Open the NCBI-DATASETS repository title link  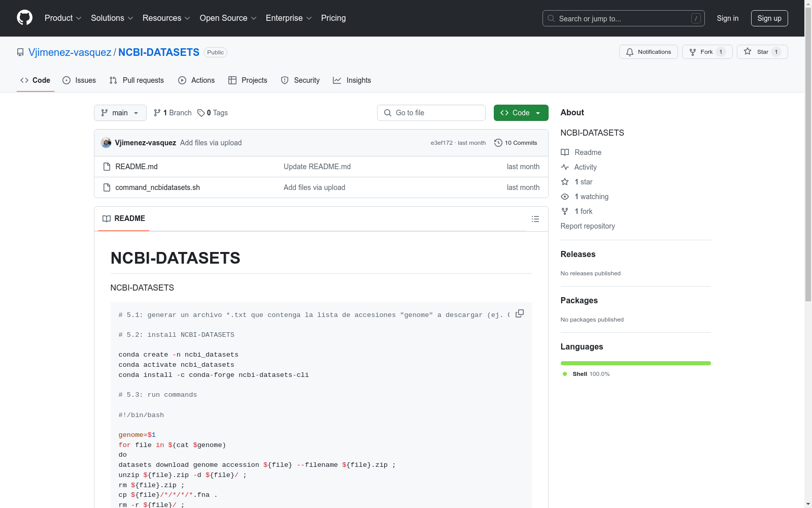[x=159, y=52]
